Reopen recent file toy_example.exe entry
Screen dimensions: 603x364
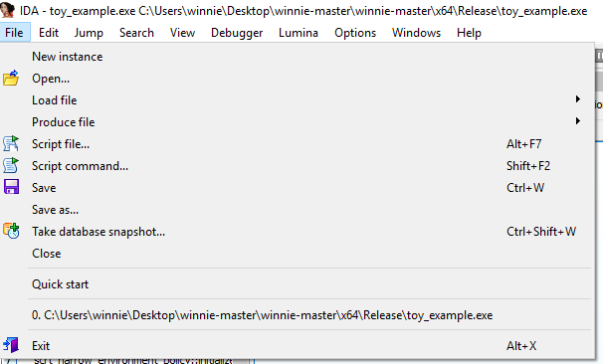click(262, 315)
